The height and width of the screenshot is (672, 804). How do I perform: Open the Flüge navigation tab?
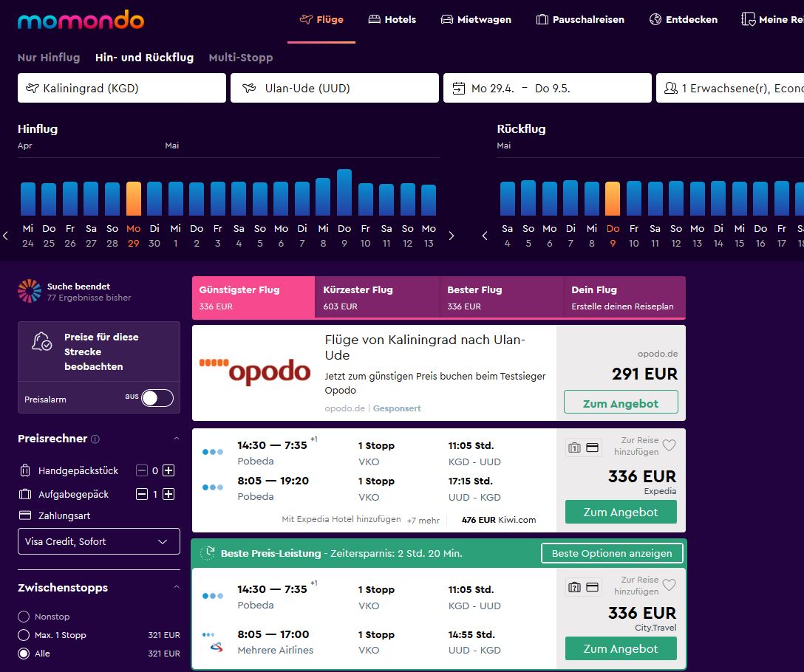coord(321,19)
